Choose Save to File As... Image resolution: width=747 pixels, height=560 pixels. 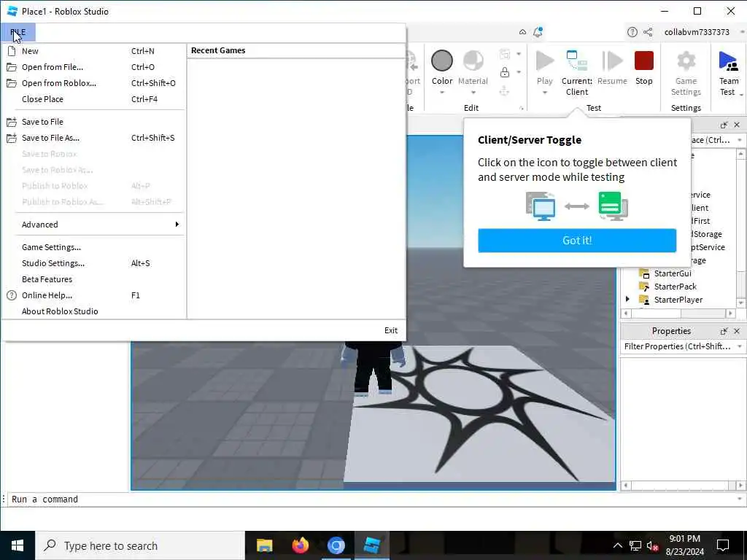[94, 138]
